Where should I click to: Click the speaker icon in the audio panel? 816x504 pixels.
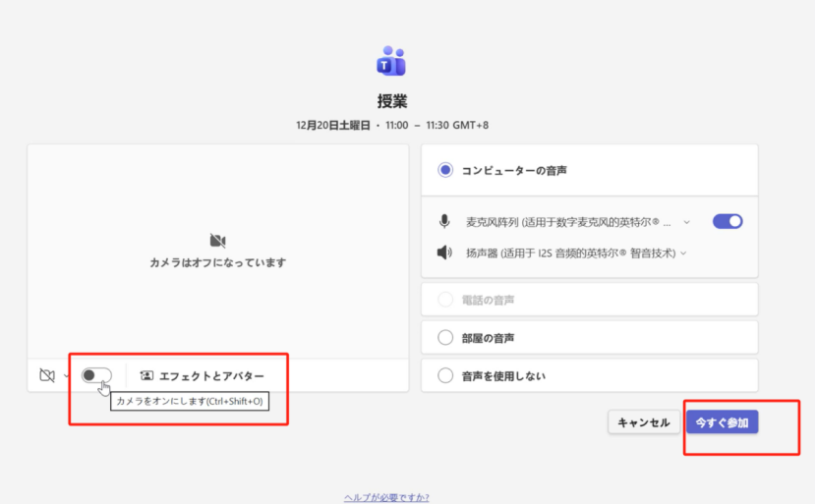coord(445,252)
